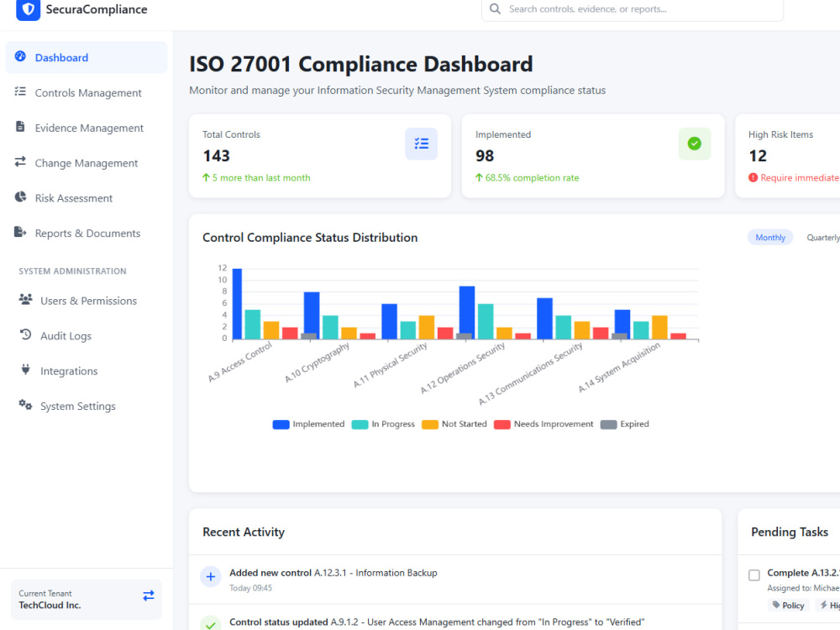This screenshot has height=630, width=840.
Task: Toggle Not Started legend orange swatch
Action: (429, 424)
